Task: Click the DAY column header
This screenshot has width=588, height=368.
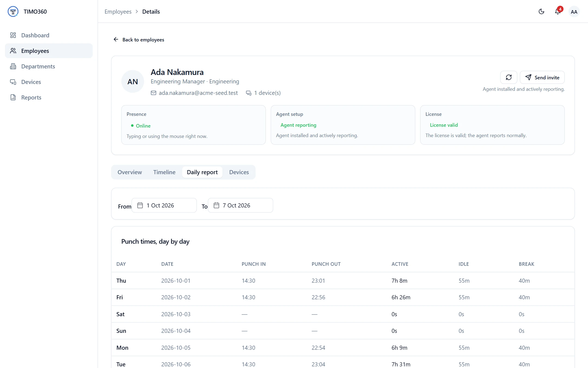Action: pyautogui.click(x=121, y=264)
